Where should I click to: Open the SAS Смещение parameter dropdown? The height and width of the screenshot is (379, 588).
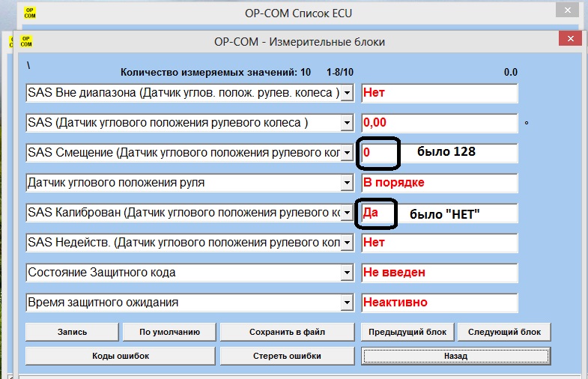pos(347,153)
